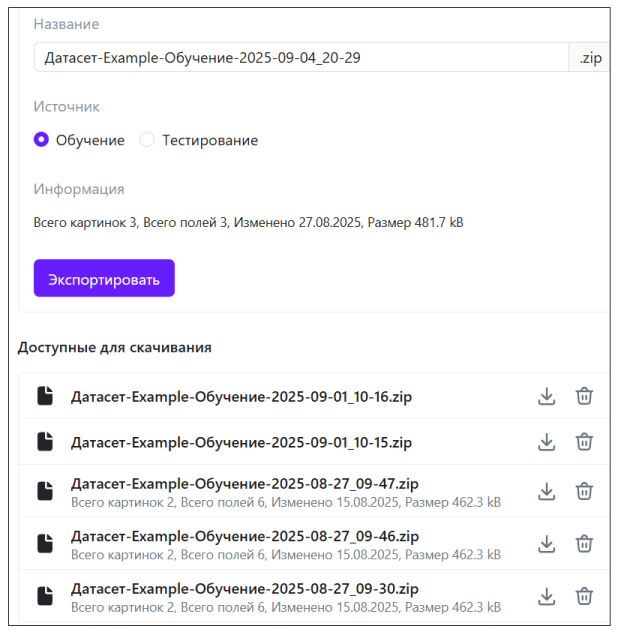Trash the 2025-08-27_09-46.zip dataset
The image size is (618, 630).
point(584,543)
